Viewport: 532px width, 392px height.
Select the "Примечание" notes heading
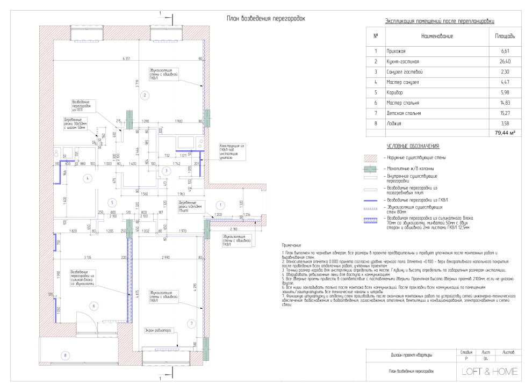coord(291,245)
